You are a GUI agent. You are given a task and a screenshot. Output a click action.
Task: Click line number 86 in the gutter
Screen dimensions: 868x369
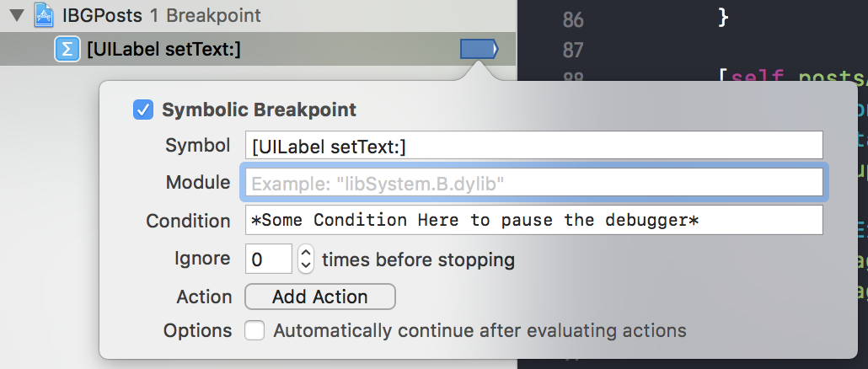573,20
